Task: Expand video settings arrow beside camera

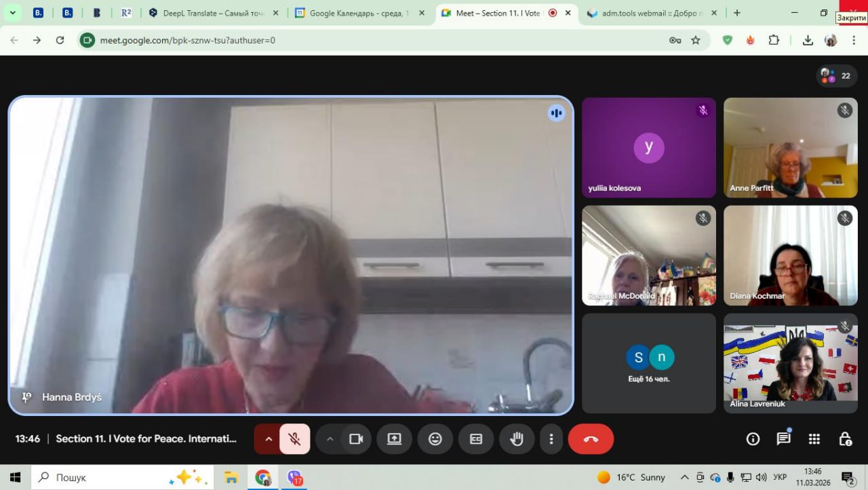Action: coord(330,439)
